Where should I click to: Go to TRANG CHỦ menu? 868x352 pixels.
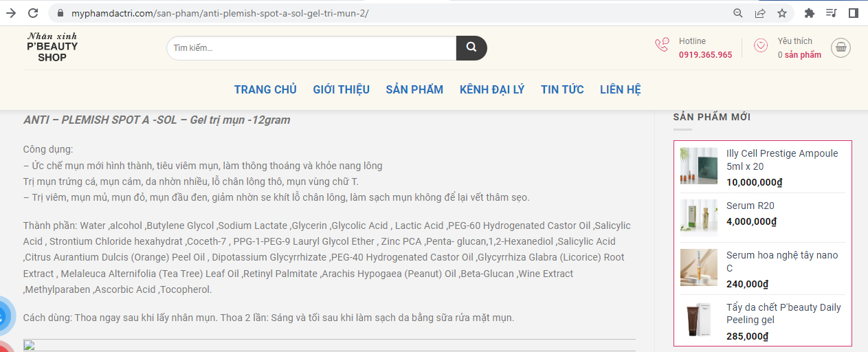265,89
